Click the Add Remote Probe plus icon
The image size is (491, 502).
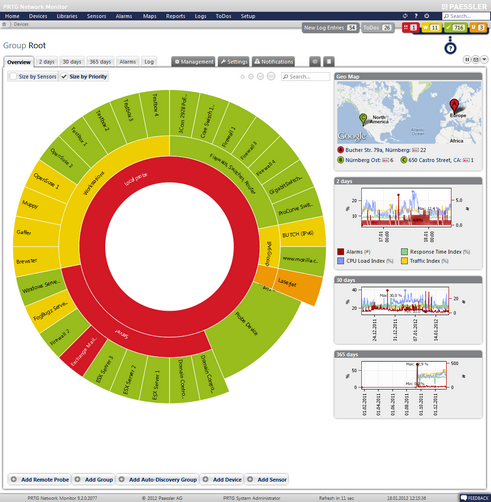[14, 479]
